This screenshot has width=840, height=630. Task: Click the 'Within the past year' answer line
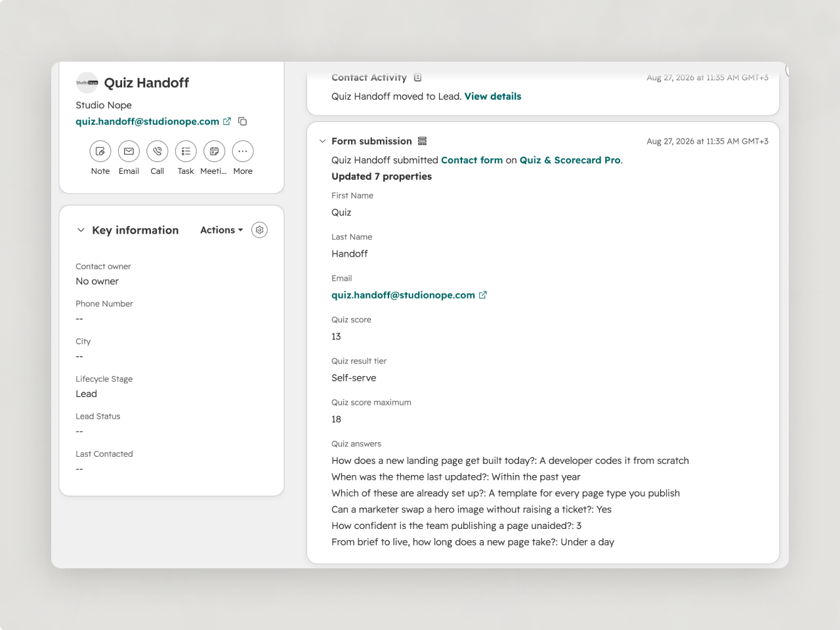[x=455, y=477]
